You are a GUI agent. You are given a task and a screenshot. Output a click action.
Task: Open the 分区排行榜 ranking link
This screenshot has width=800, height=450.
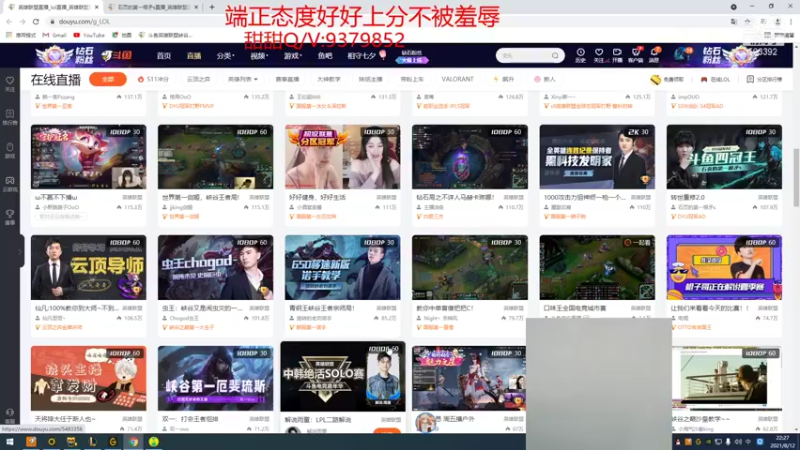coord(764,80)
